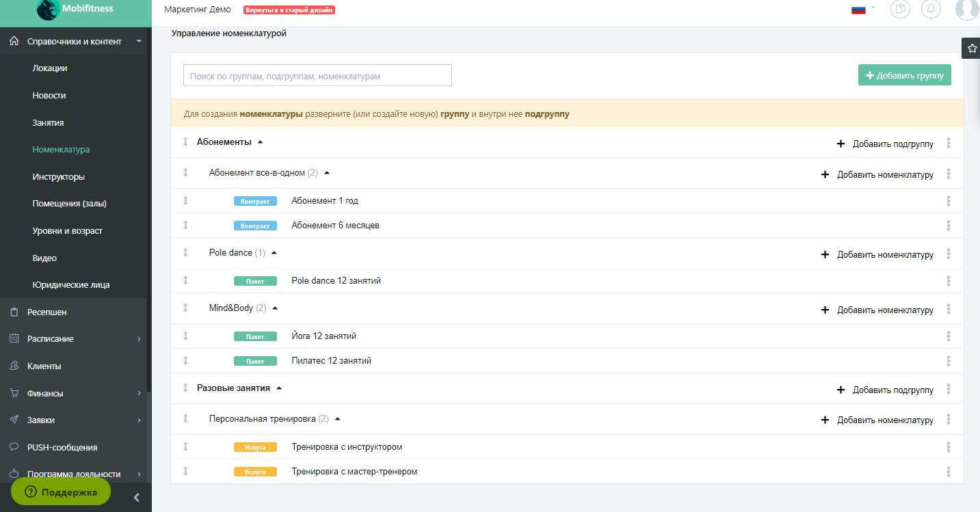Collapse the Разовые занятия group arrow

(x=278, y=388)
